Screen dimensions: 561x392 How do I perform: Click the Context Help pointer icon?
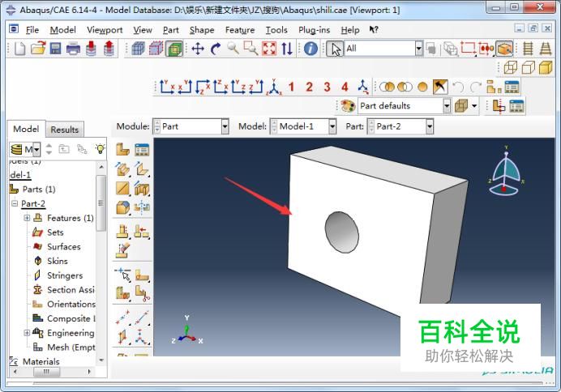374,30
